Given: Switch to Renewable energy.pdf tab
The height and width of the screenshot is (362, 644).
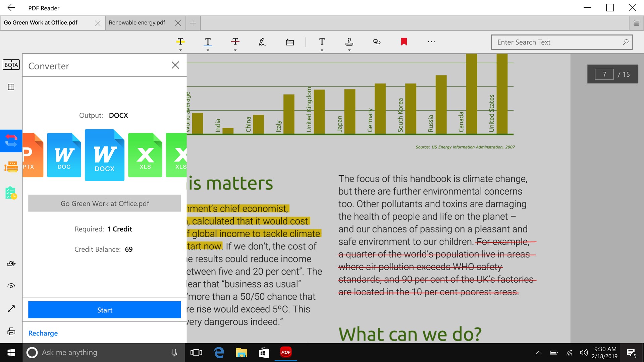Looking at the screenshot, I should [137, 23].
